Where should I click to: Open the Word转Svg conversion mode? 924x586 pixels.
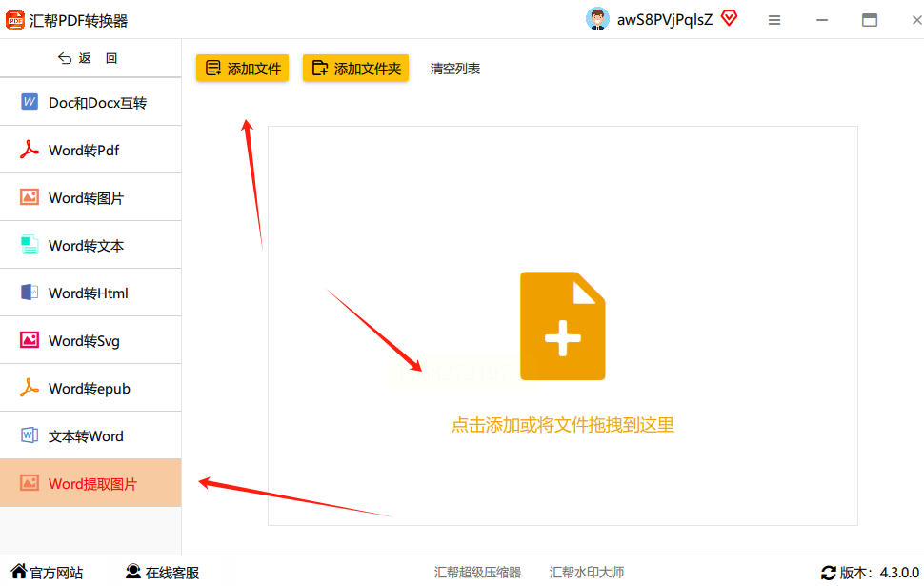tap(90, 341)
